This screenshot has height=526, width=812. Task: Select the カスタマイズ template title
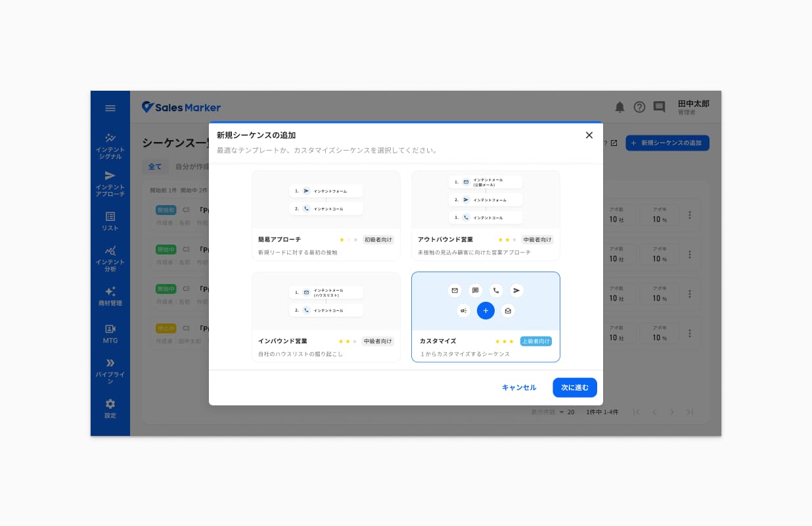click(x=438, y=341)
